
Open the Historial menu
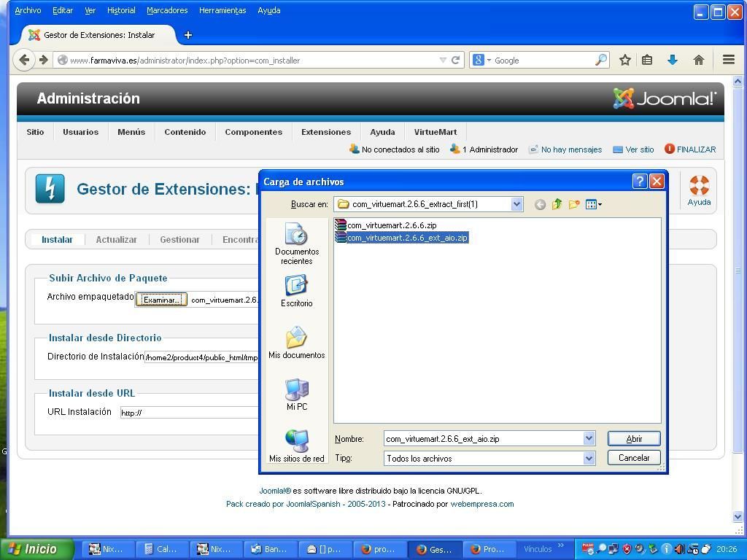pyautogui.click(x=121, y=10)
